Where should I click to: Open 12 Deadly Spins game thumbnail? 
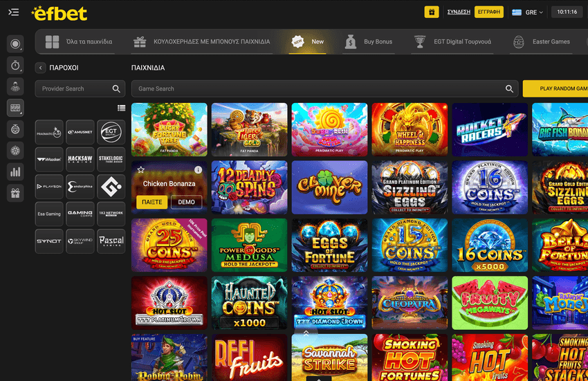point(249,187)
